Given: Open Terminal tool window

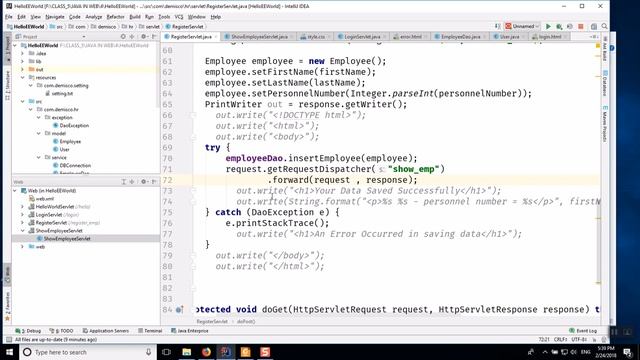Looking at the screenshot, I should click(x=150, y=331).
